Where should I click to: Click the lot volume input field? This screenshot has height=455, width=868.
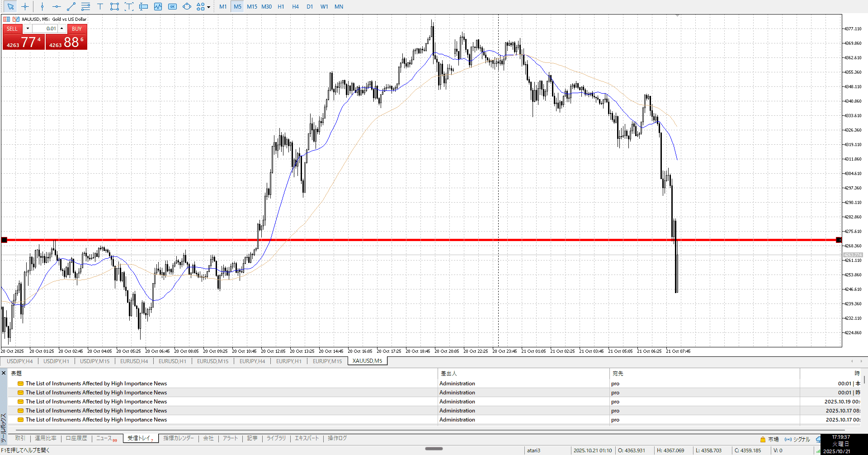pos(45,28)
